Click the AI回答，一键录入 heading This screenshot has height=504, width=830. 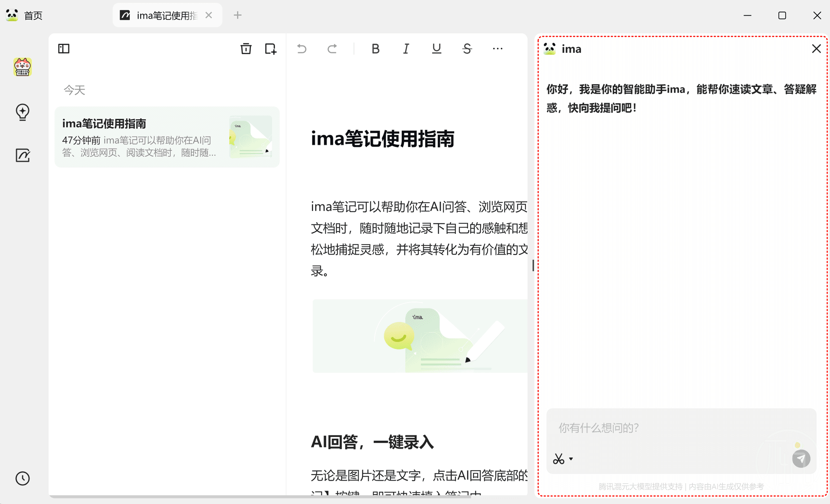coord(372,442)
